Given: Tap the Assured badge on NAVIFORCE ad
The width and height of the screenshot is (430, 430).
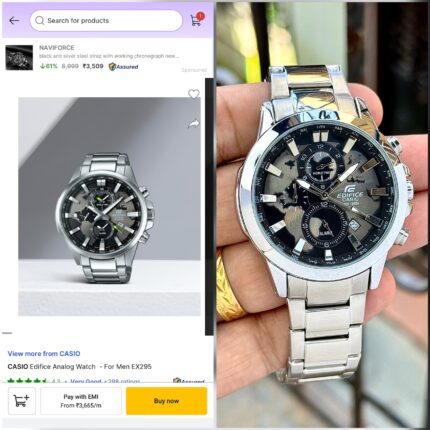Looking at the screenshot, I should pos(123,67).
